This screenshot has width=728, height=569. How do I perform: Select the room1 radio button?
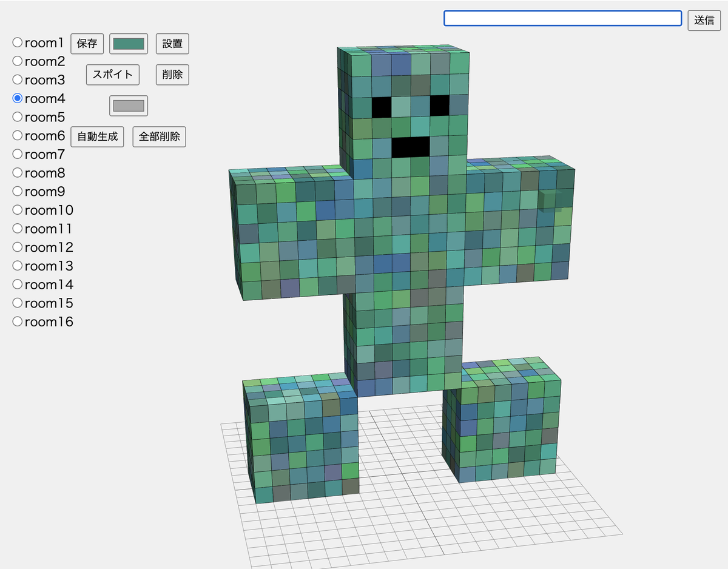(x=18, y=42)
